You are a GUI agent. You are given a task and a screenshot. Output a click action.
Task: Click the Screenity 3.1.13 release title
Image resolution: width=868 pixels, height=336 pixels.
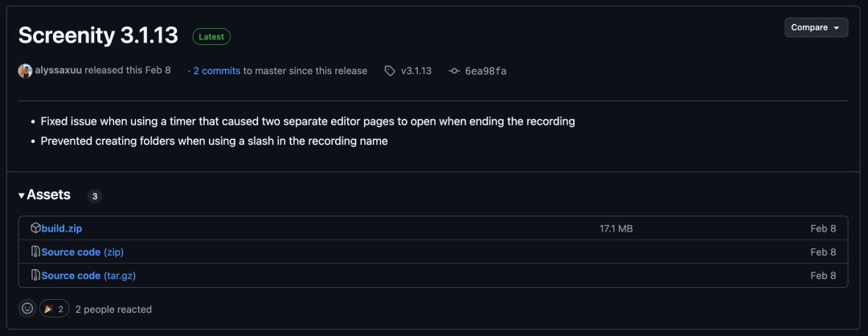coord(99,36)
